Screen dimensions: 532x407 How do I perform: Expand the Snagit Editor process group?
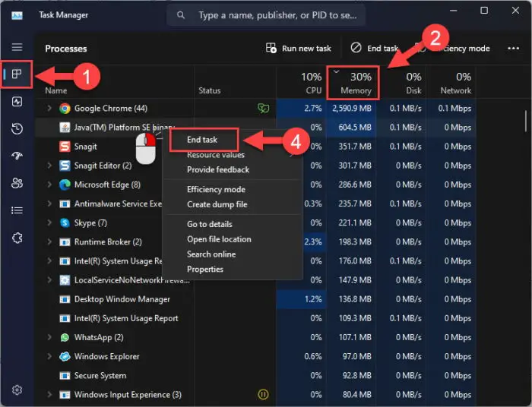point(49,166)
